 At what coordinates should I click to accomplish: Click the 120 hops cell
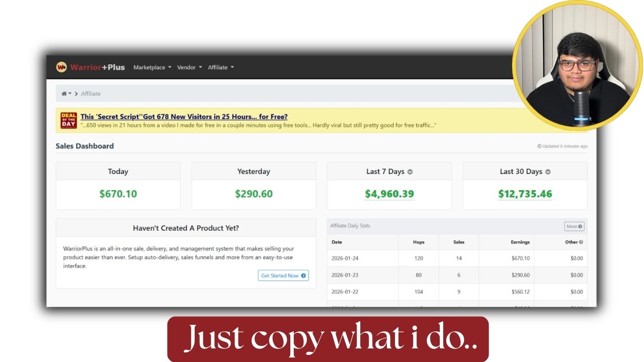(x=419, y=258)
